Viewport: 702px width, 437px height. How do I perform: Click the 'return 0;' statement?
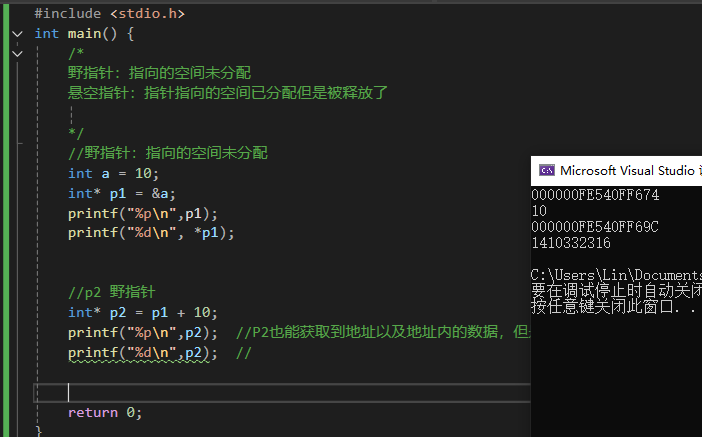pyautogui.click(x=105, y=412)
